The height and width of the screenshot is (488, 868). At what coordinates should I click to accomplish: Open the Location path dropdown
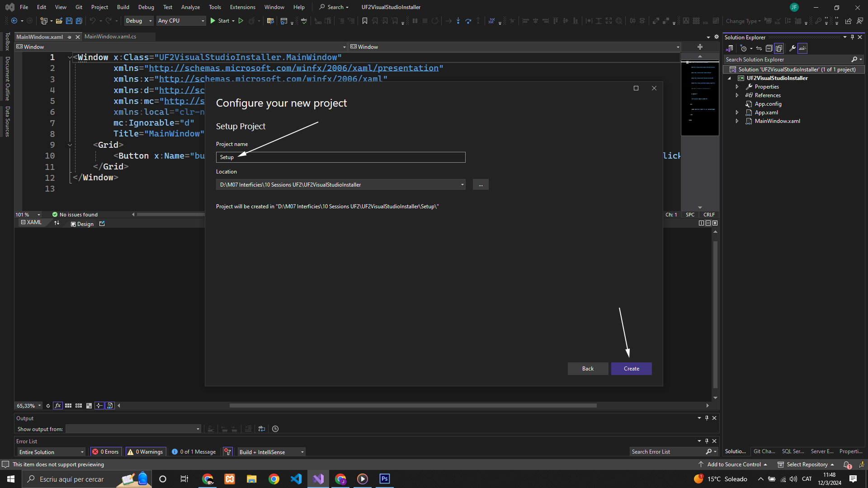point(462,185)
